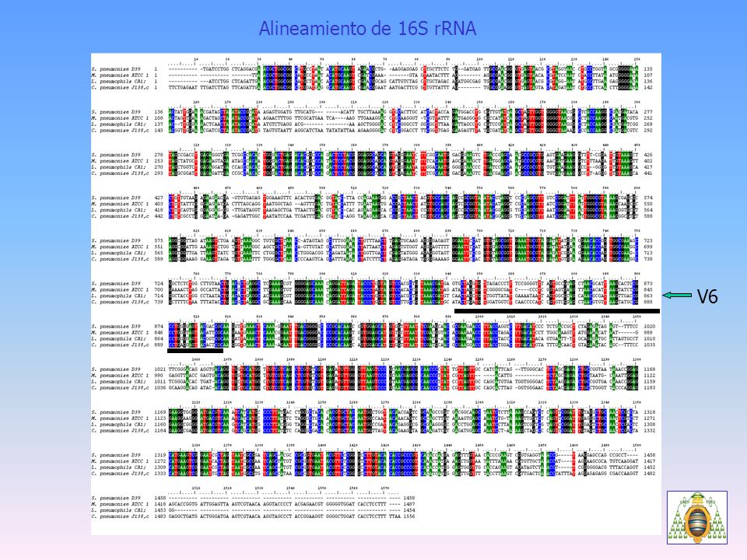Image resolution: width=747 pixels, height=560 pixels.
Task: Click start position number 874
Action: coord(159,326)
